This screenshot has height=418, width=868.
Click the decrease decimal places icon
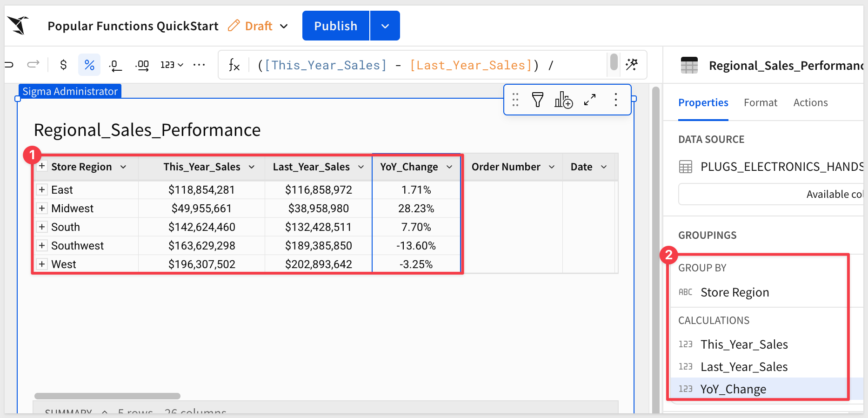115,65
